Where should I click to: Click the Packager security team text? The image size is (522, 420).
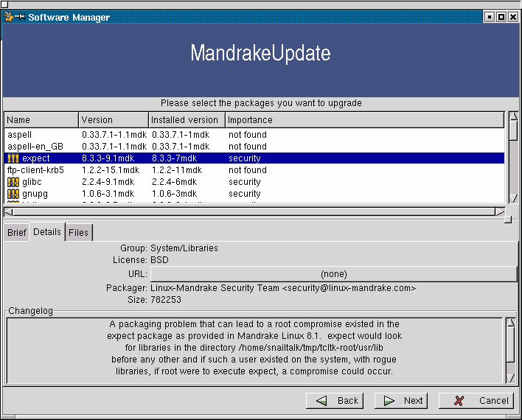tap(283, 288)
